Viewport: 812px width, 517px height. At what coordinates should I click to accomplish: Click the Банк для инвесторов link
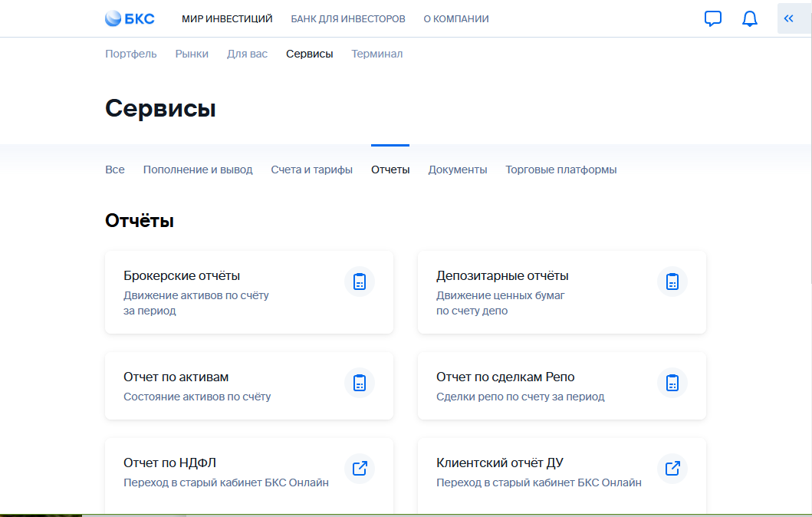(348, 18)
